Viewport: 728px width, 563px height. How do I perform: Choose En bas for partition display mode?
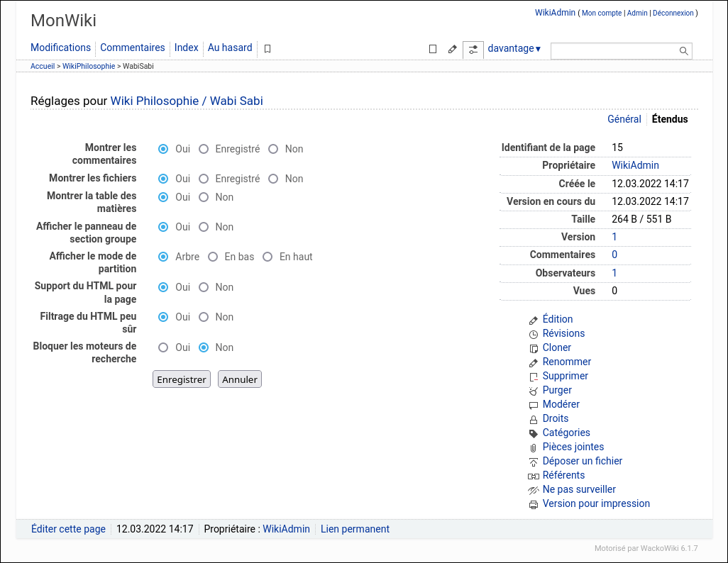point(213,257)
